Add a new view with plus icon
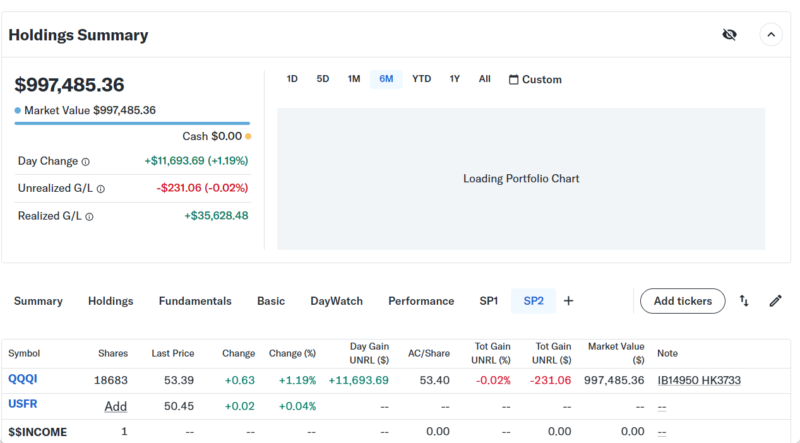This screenshot has height=443, width=800. click(568, 301)
